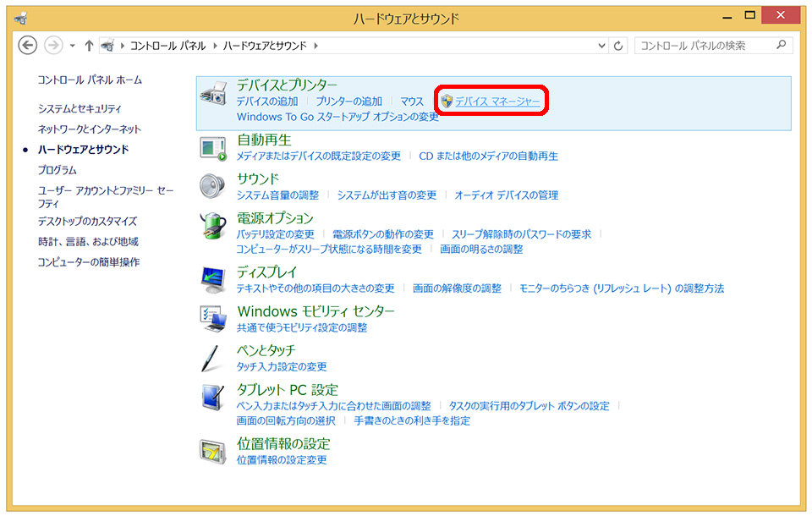Open the デバイス マネージャー link
Image resolution: width=812 pixels, height=516 pixels.
click(497, 102)
